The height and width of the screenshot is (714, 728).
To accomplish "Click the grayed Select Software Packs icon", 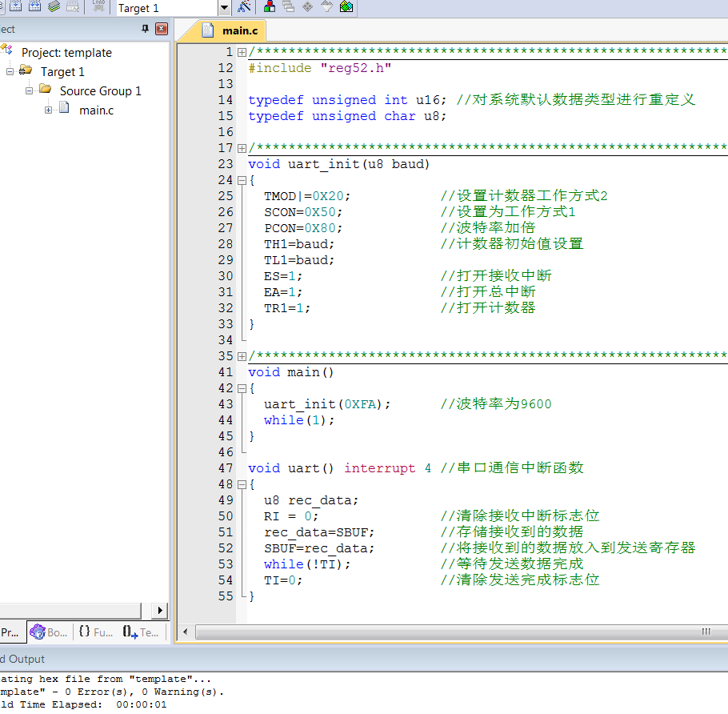I will click(x=327, y=6).
